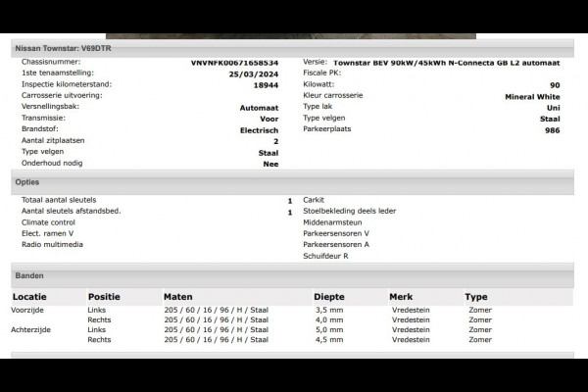Screen dimensions: 588x392
Task: Click the Schuifdeur R option
Action: pos(326,256)
